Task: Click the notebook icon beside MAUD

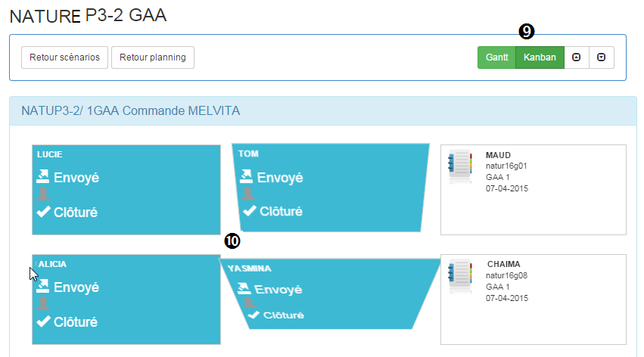Action: pos(460,164)
